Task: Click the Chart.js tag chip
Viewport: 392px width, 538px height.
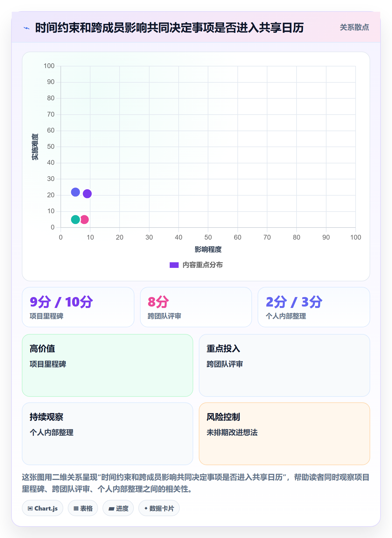Action: pyautogui.click(x=43, y=508)
